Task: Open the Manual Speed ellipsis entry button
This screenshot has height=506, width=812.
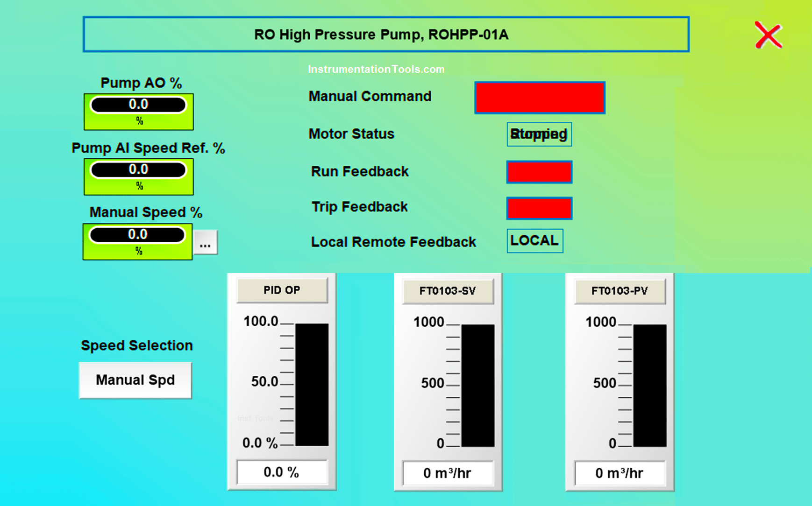Action: point(206,241)
